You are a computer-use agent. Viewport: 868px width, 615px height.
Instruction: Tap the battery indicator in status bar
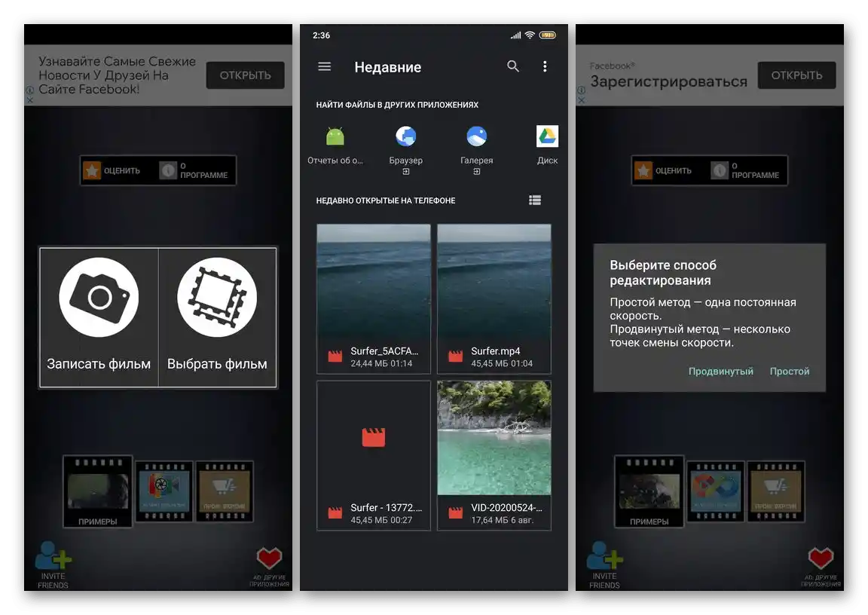548,35
